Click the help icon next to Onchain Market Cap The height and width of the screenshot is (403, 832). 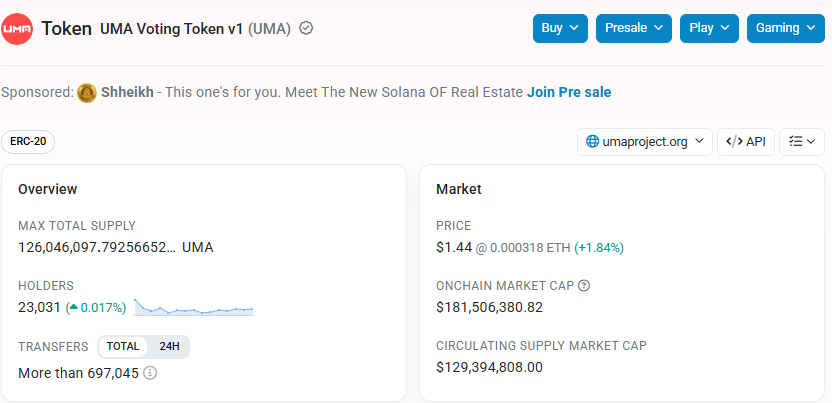pos(584,286)
